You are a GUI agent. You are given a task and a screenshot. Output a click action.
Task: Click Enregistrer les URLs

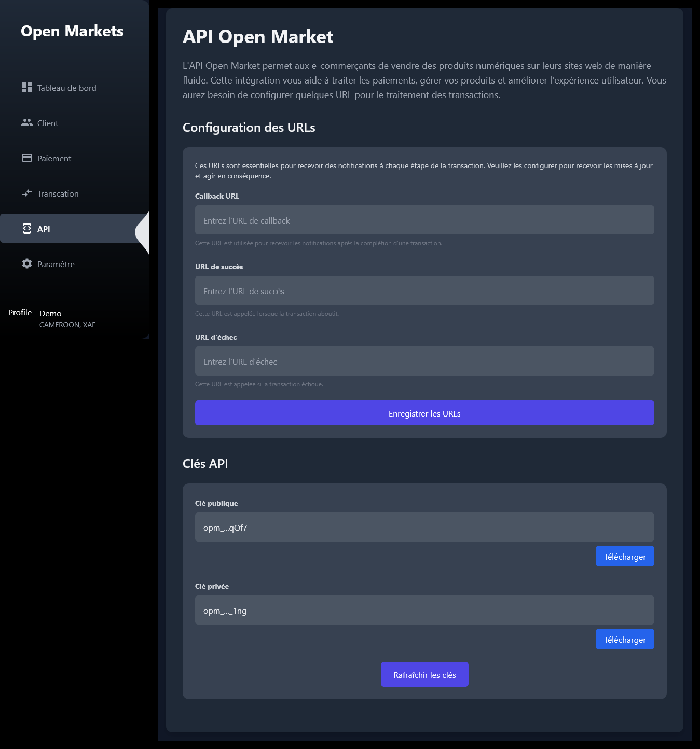[424, 413]
